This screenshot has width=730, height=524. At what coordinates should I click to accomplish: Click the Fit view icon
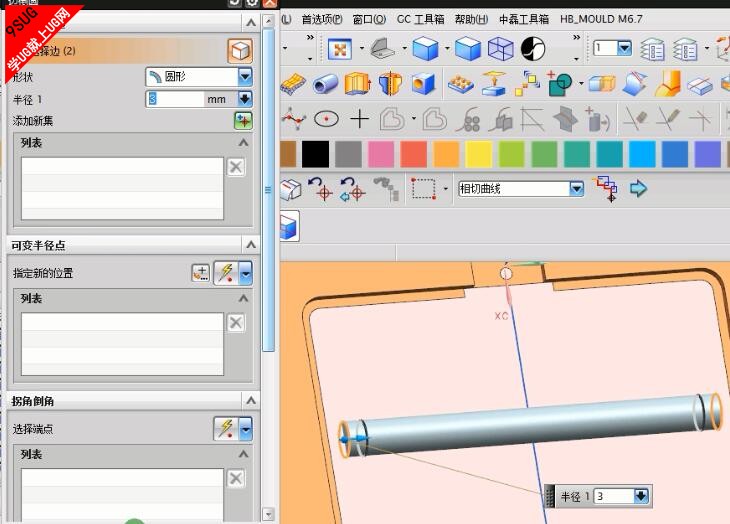click(x=340, y=49)
